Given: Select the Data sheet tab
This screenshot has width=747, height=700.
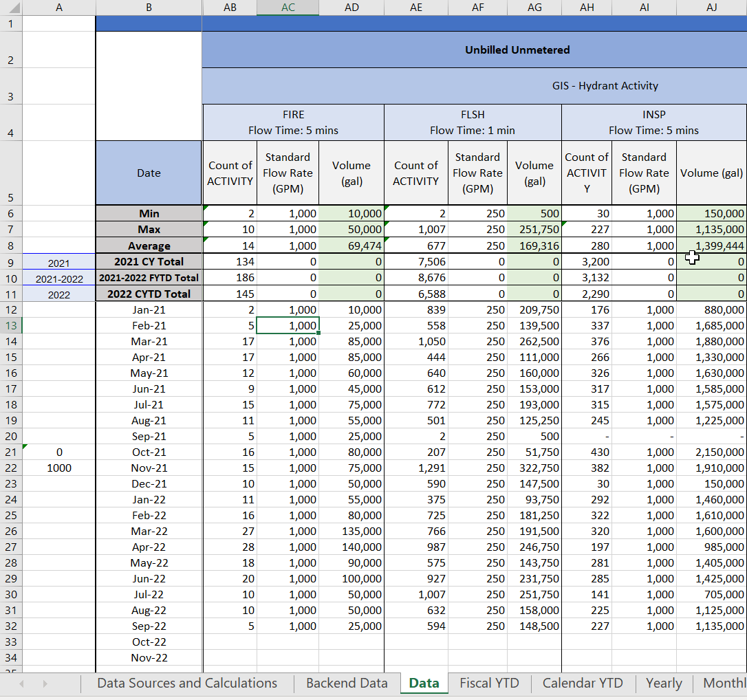Looking at the screenshot, I should (424, 683).
